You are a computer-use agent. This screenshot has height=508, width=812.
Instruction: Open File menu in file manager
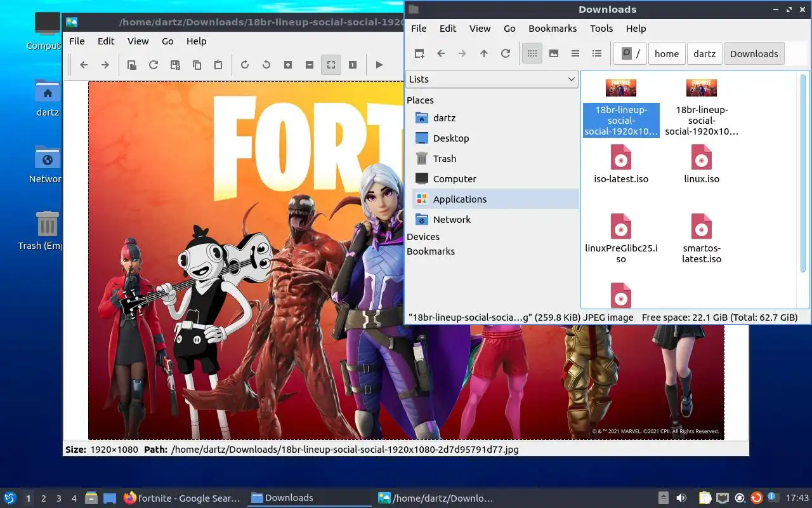[419, 29]
